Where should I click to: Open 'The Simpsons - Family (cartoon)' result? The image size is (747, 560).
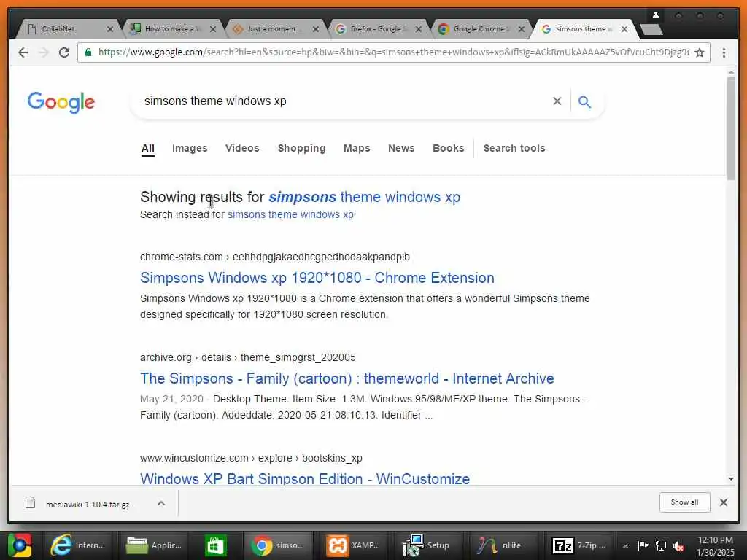click(x=347, y=378)
